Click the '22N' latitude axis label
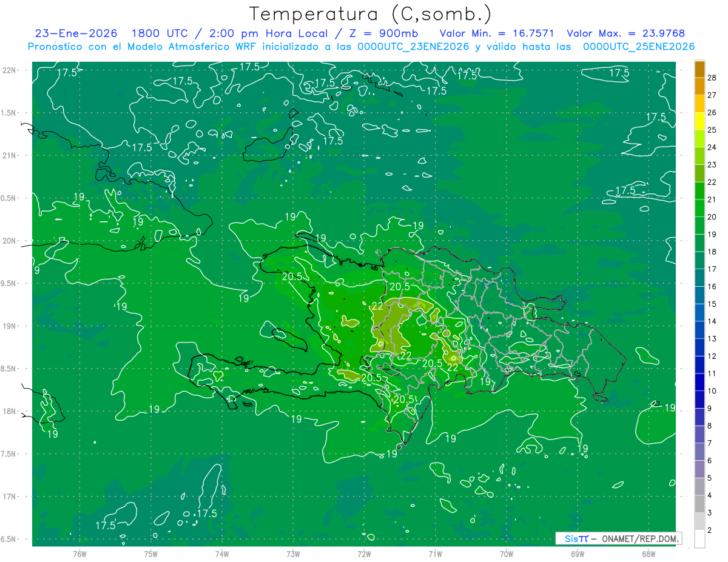Screen dimensions: 728x562 coord(10,70)
